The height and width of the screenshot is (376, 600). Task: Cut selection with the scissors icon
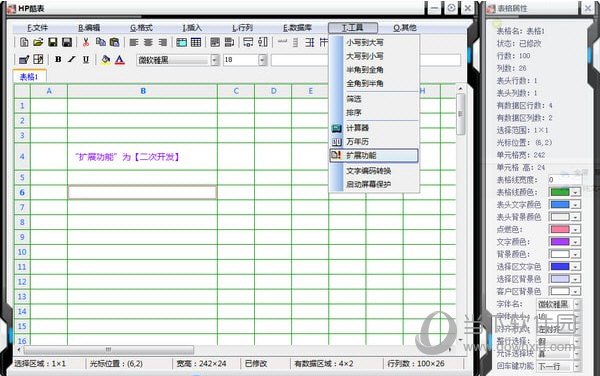86,42
